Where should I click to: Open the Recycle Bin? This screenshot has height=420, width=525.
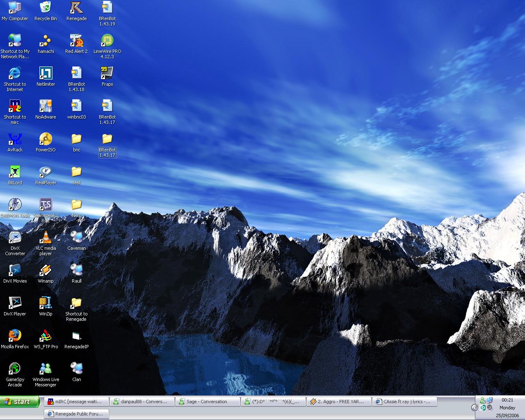46,8
